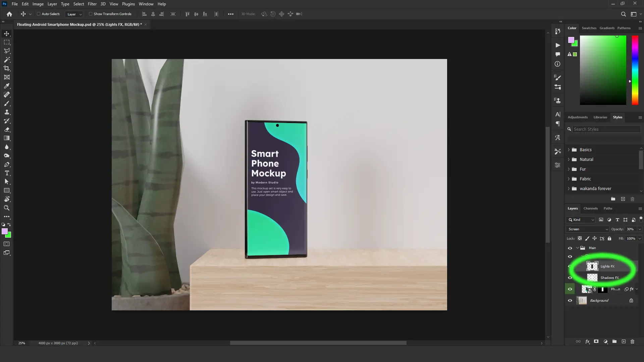Screen dimensions: 644x362
Task: Select the Gradient tool
Action: point(7,138)
